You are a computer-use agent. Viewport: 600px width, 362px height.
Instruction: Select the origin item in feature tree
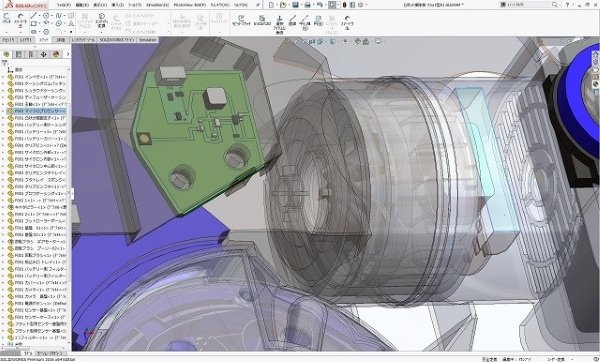[x=15, y=70]
